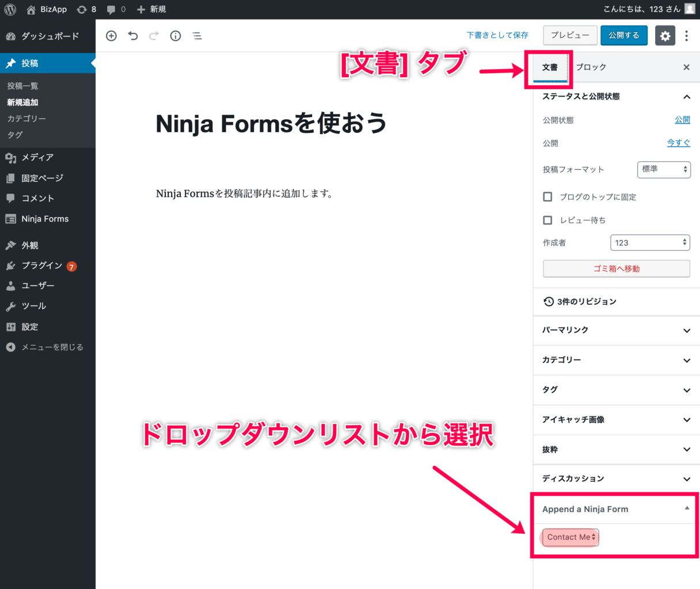
Task: Open ユーザー menu
Action: pos(48,286)
